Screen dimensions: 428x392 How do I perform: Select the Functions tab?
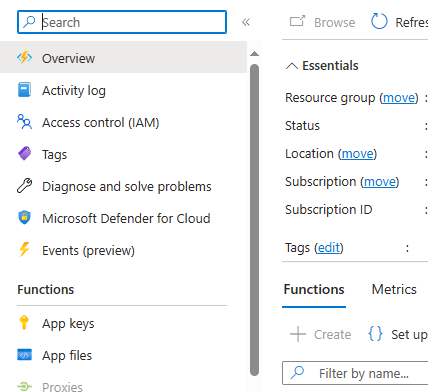tap(314, 289)
